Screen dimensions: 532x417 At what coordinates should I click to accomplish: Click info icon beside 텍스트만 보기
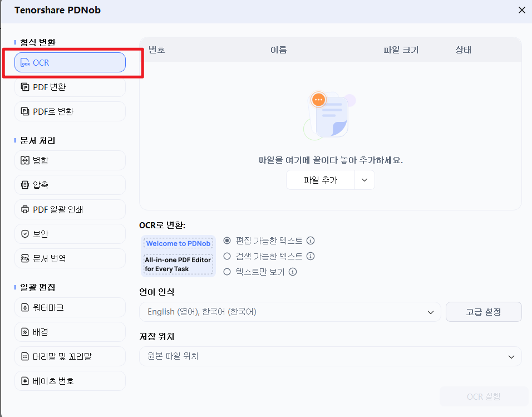pos(293,272)
